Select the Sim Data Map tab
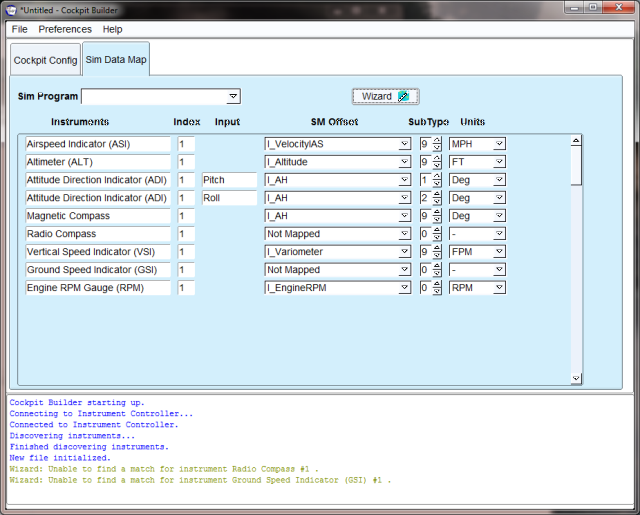Image resolution: width=640 pixels, height=515 pixels. click(x=116, y=60)
